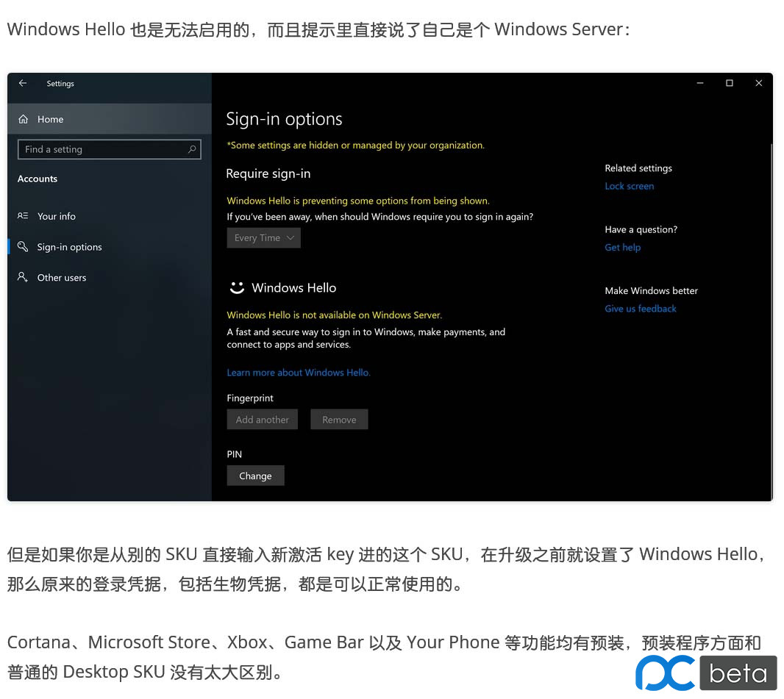The height and width of the screenshot is (699, 784).
Task: Click the 'Have a question?' heading
Action: pos(641,229)
